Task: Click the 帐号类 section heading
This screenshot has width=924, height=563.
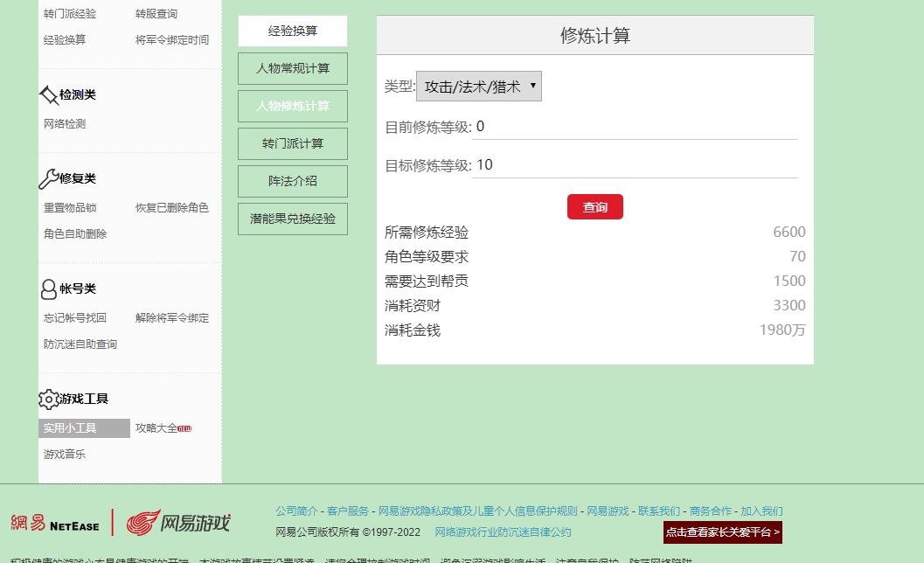Action: pyautogui.click(x=78, y=288)
